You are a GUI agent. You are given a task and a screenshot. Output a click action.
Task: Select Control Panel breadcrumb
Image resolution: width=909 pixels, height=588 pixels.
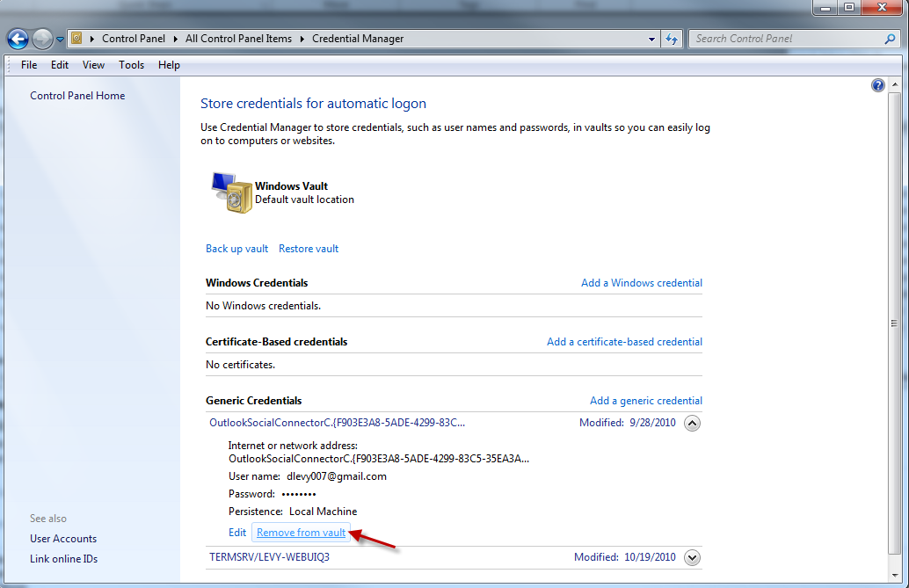click(134, 39)
